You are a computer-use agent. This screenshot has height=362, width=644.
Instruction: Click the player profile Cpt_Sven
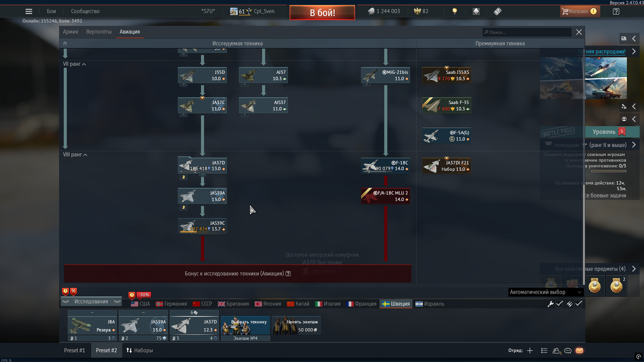(x=252, y=11)
